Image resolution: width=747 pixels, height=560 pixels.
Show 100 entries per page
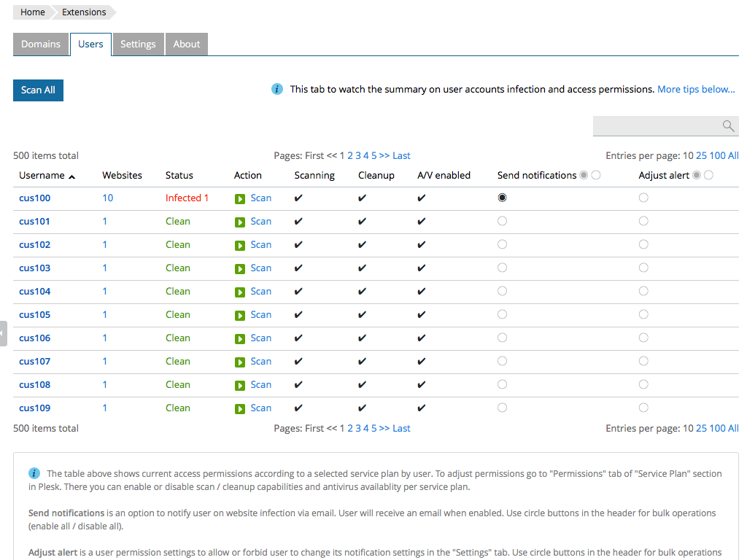click(718, 155)
